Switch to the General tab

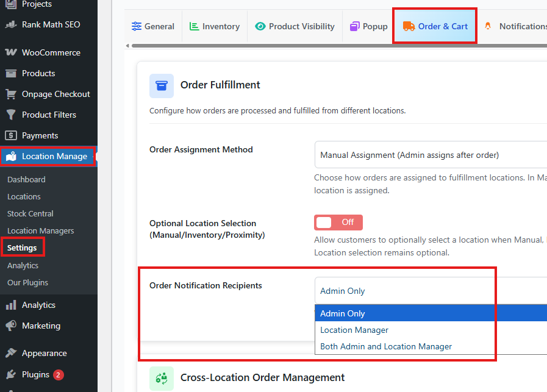tap(153, 26)
